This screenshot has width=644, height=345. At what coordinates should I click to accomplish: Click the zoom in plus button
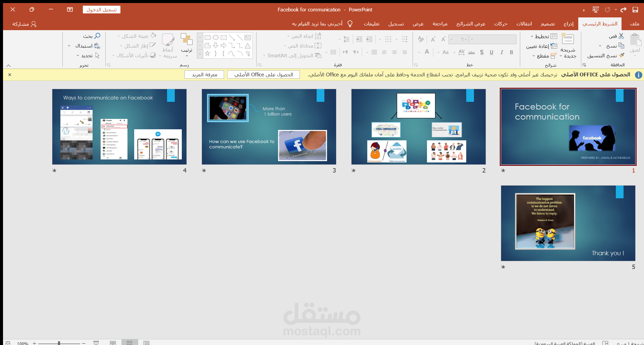(x=34, y=343)
